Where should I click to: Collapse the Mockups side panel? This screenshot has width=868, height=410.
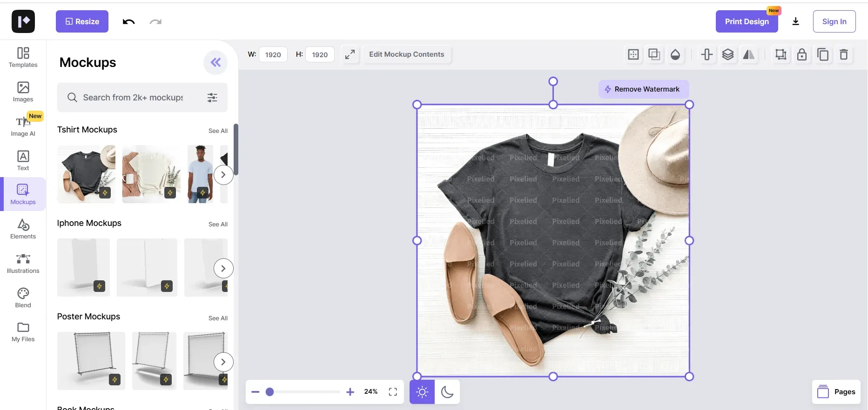point(215,62)
